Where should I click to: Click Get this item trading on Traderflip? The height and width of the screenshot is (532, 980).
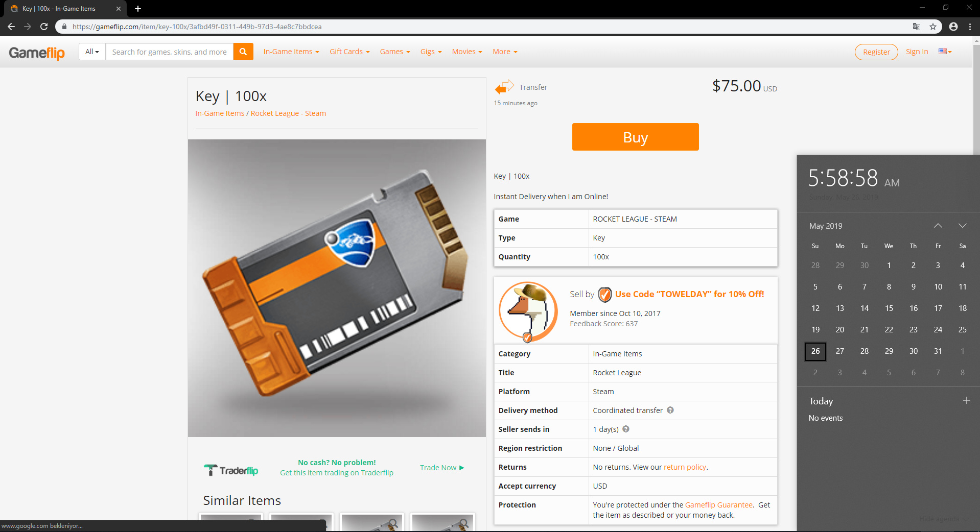click(337, 473)
